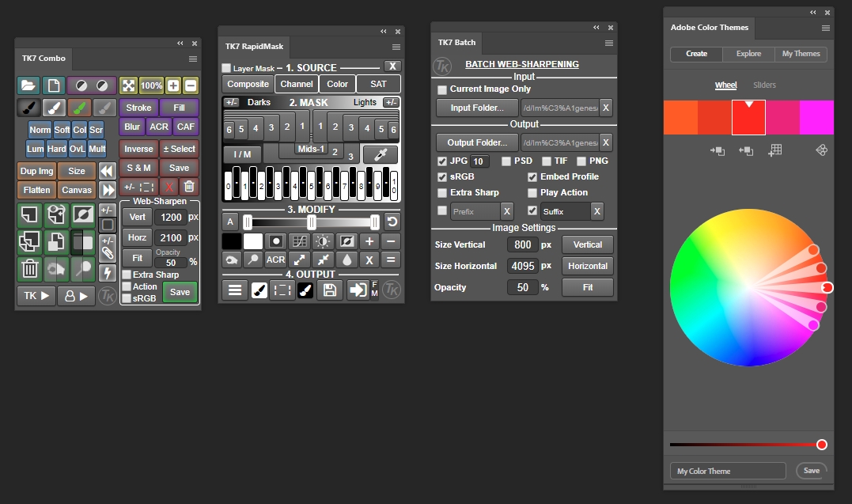Viewport: 852px width, 504px height.
Task: Click the Input Folder... button
Action: [x=477, y=108]
